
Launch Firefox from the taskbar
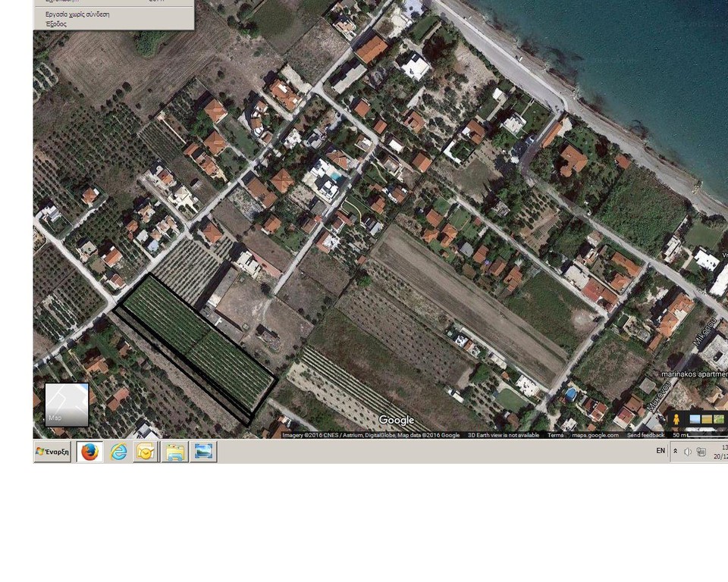89,452
